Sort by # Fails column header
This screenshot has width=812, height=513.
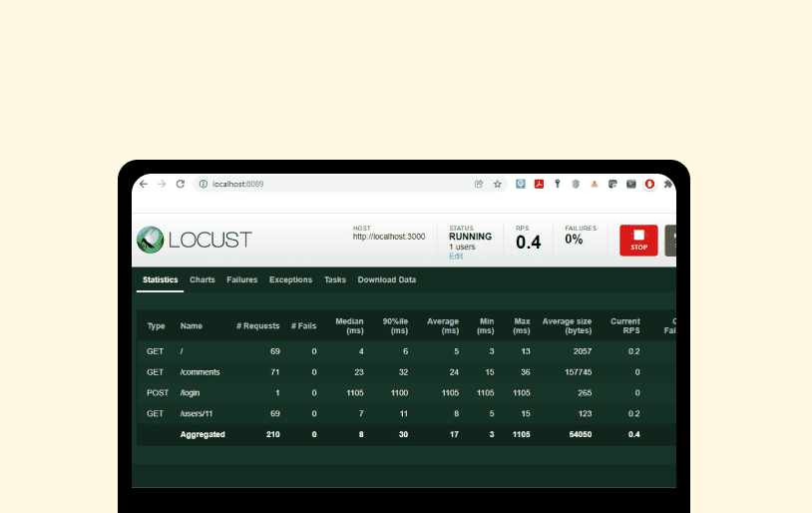pos(303,326)
